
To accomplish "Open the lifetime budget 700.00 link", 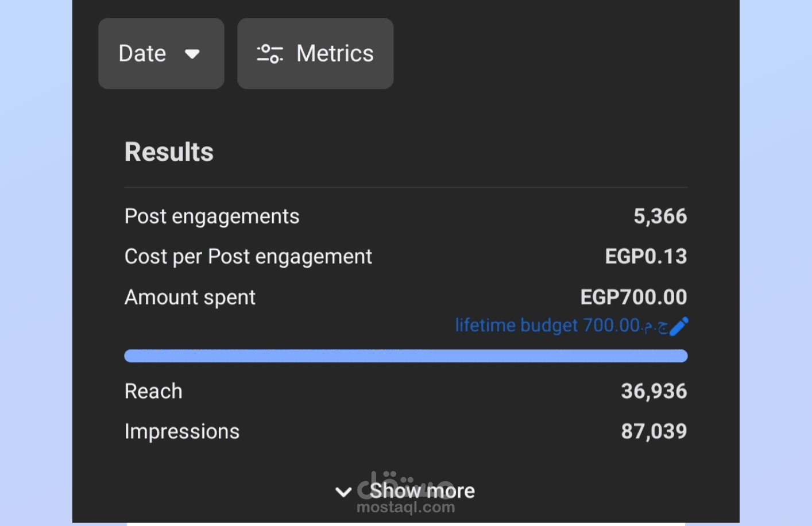I will tap(560, 326).
